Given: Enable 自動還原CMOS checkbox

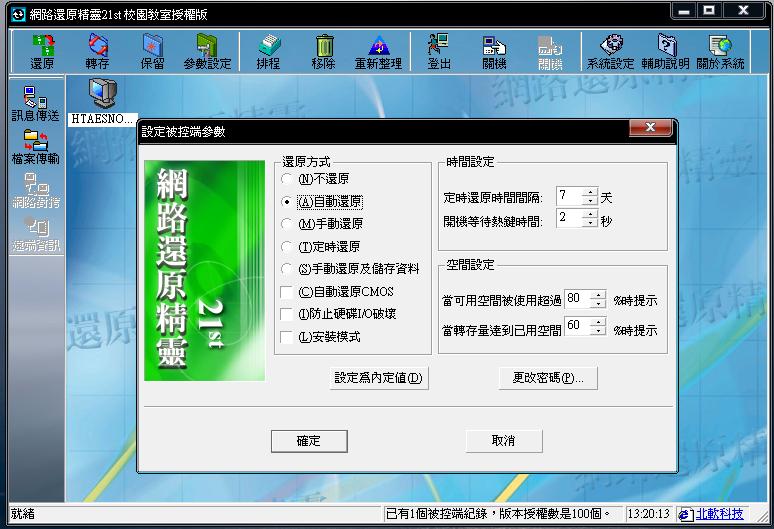Looking at the screenshot, I should tap(288, 292).
